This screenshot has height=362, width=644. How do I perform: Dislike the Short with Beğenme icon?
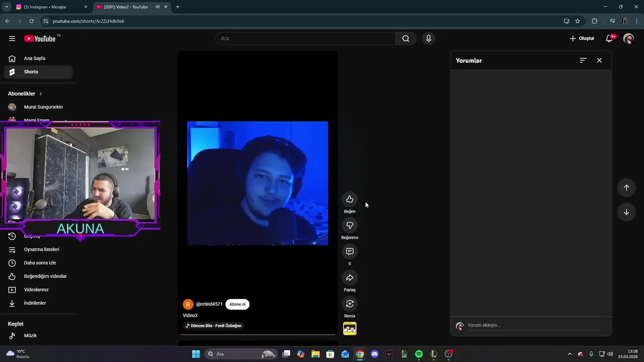tap(350, 225)
